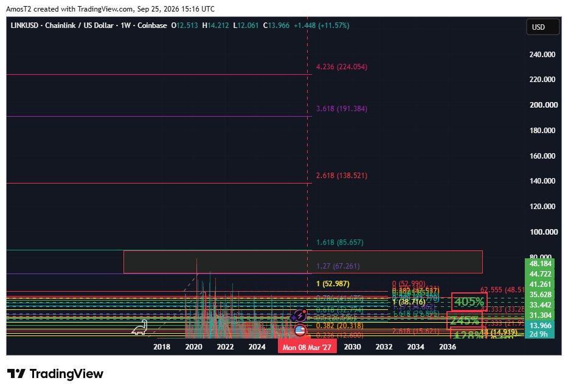Click the 200.000 price axis label
The width and height of the screenshot is (568, 392).
pos(544,105)
